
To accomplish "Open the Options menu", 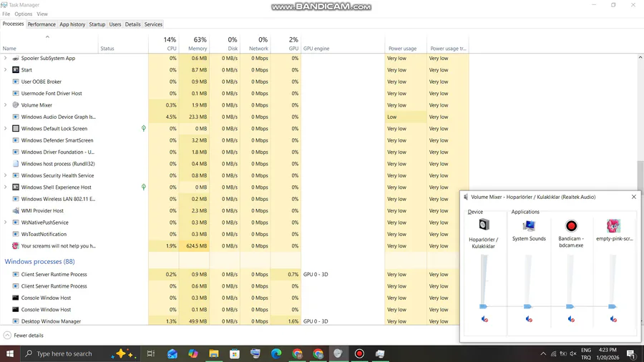I will 24,14.
